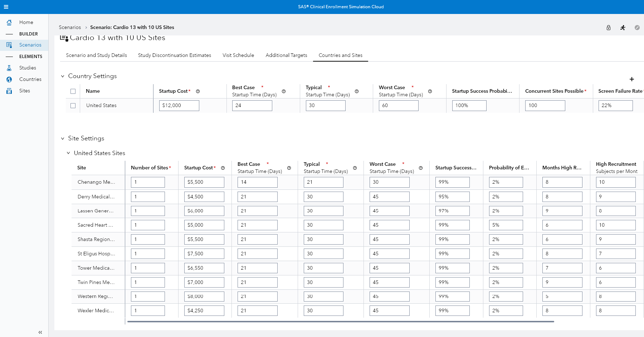
Task: Open the hamburger menu in header
Action: 6,7
